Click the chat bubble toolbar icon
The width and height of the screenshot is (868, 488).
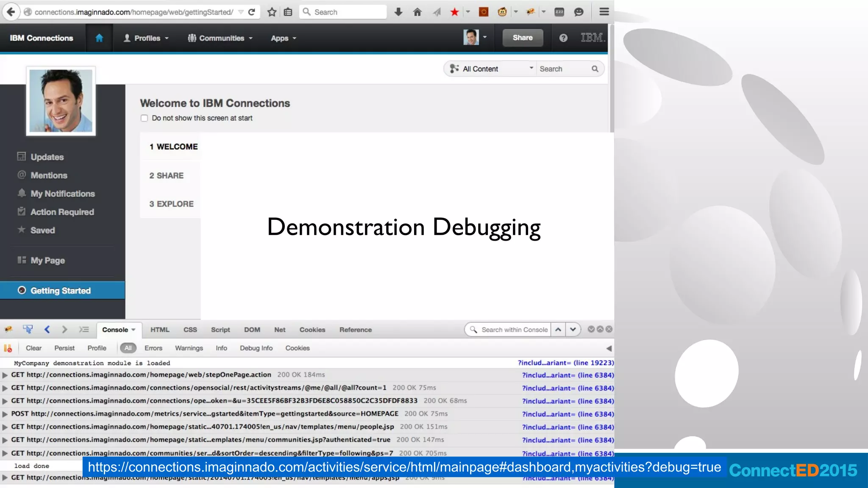click(579, 12)
